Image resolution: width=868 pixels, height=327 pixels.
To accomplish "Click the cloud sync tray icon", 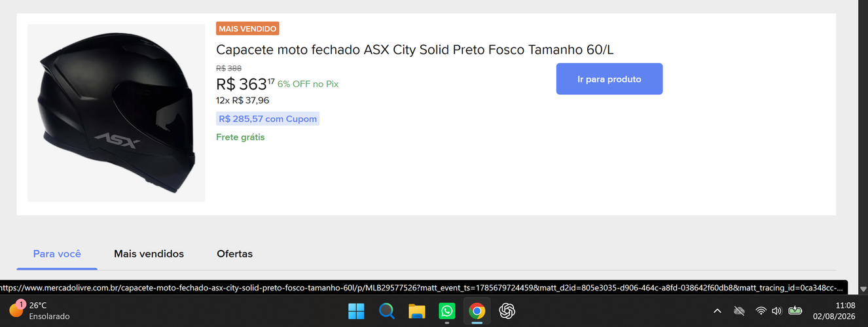I will [740, 311].
